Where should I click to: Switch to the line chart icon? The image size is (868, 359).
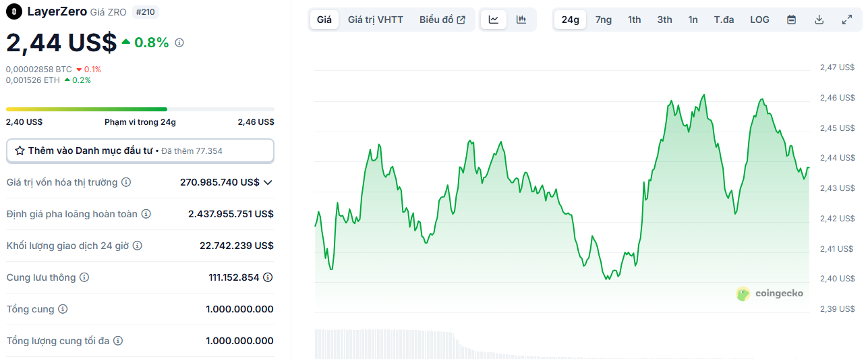pyautogui.click(x=494, y=20)
